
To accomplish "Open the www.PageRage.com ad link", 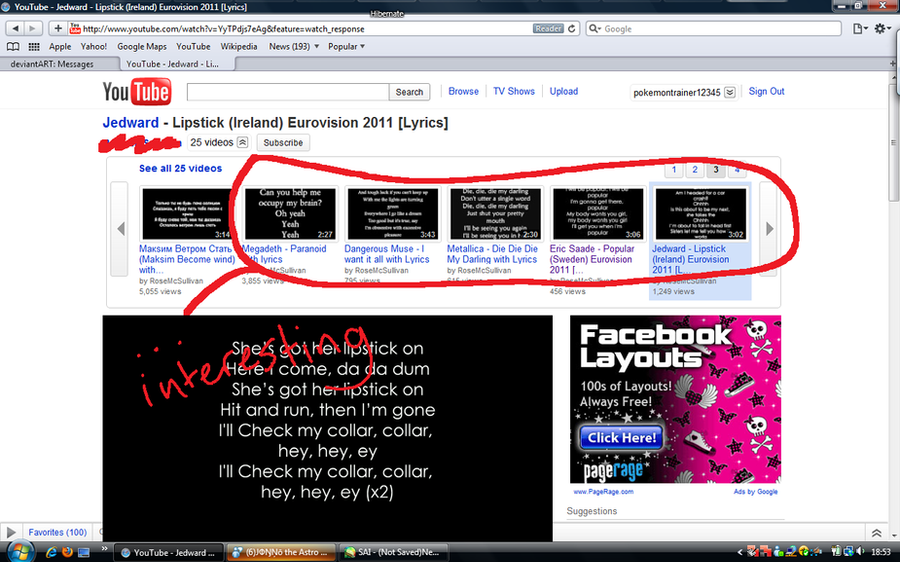I will point(603,491).
